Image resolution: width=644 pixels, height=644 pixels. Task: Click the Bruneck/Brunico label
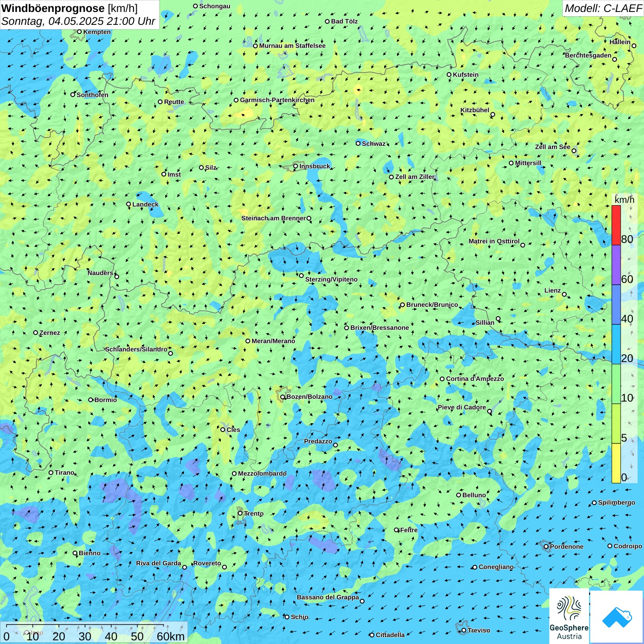[x=432, y=305]
